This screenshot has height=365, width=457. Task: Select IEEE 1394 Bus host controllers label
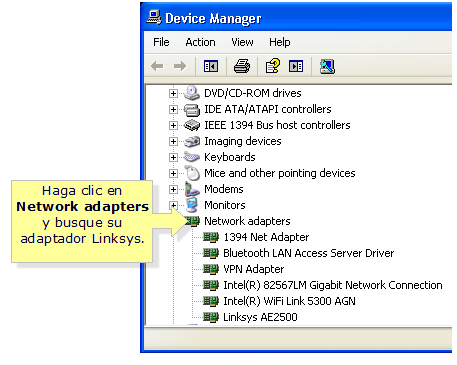[x=277, y=125]
